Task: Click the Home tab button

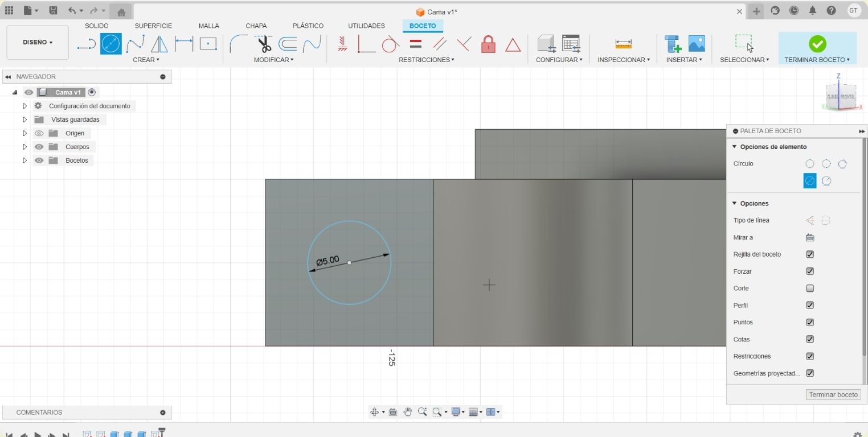Action: tap(121, 12)
